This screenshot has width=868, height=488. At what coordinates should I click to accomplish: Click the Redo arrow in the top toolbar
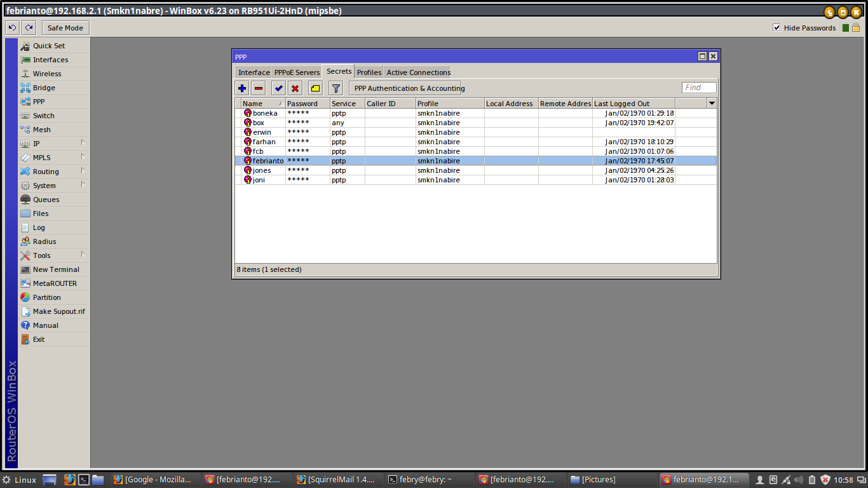pyautogui.click(x=29, y=27)
